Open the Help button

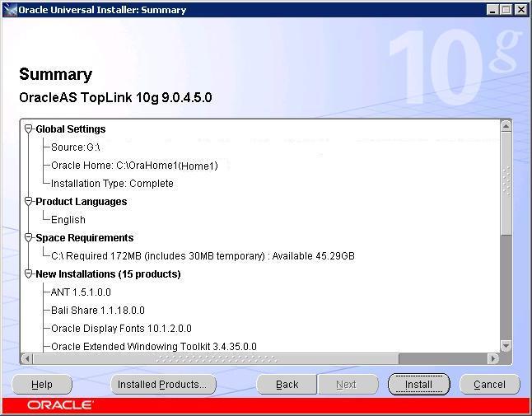coord(42,385)
